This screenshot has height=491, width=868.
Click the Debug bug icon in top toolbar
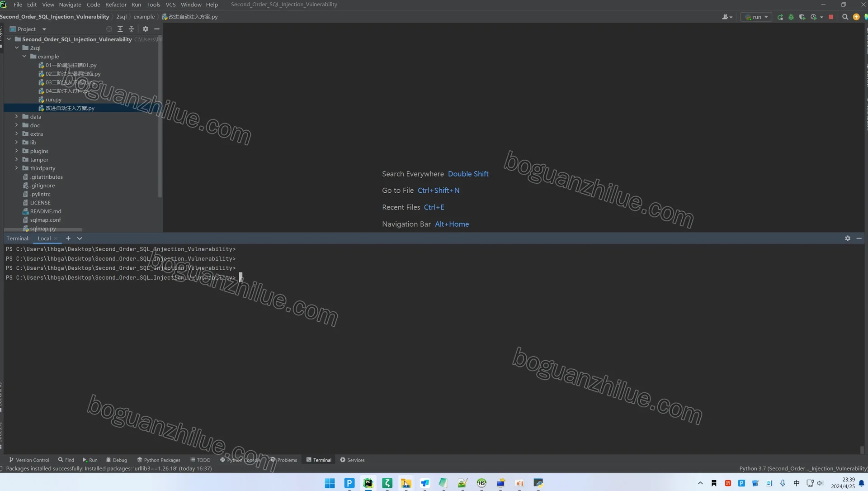(x=791, y=17)
